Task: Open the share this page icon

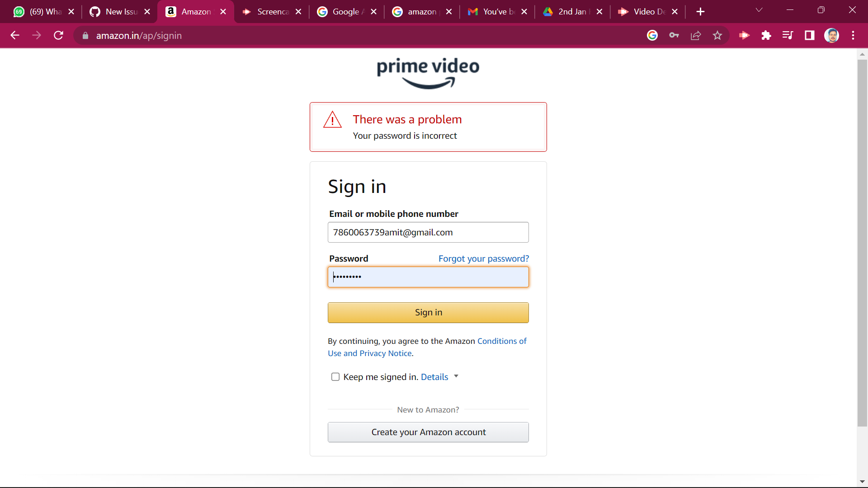Action: point(696,35)
